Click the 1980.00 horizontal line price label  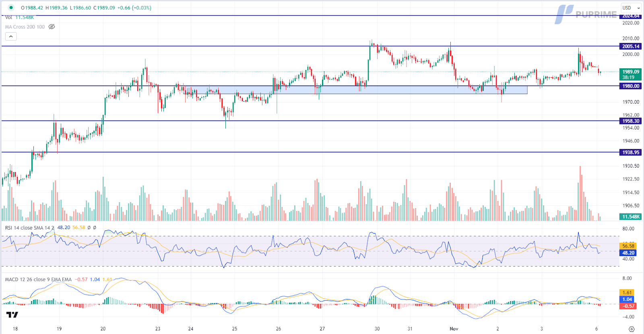(x=630, y=86)
